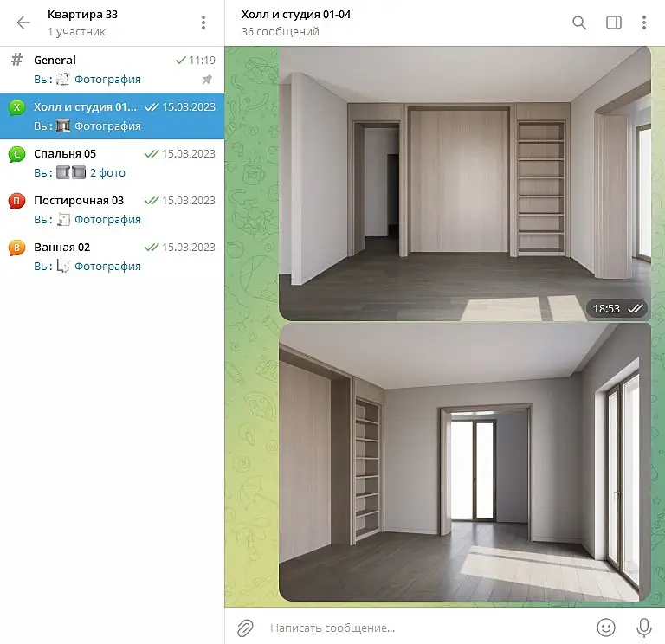Click the Холл и студия 01-04 chat header
The image size is (665, 644).
(x=296, y=15)
